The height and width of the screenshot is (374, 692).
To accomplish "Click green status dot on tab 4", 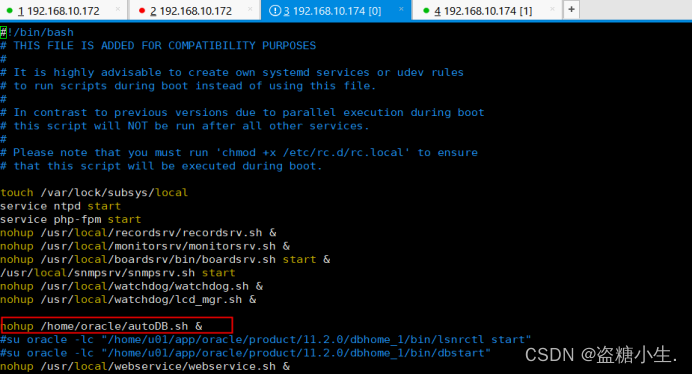I will click(x=426, y=11).
